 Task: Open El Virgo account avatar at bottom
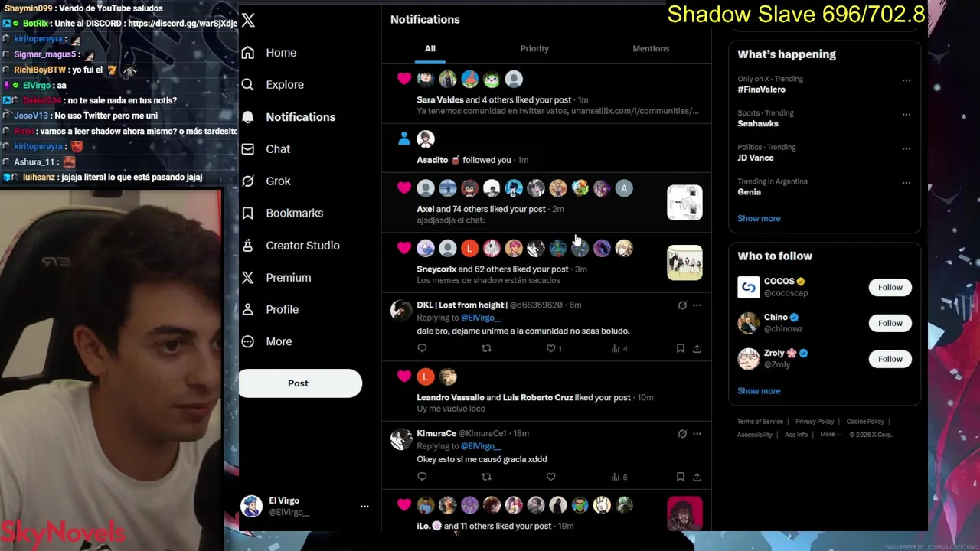pos(251,506)
